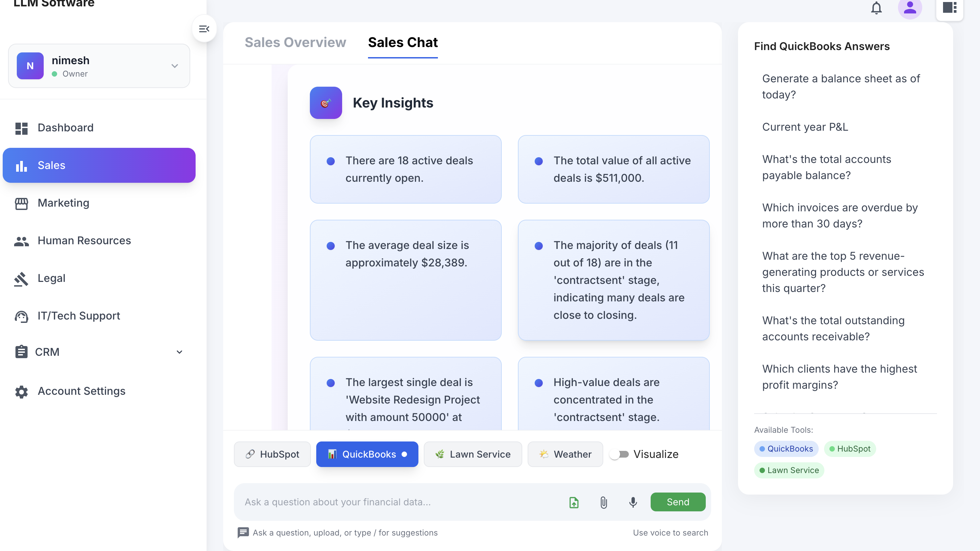
Task: Open Account Settings via gear icon
Action: pos(22,391)
